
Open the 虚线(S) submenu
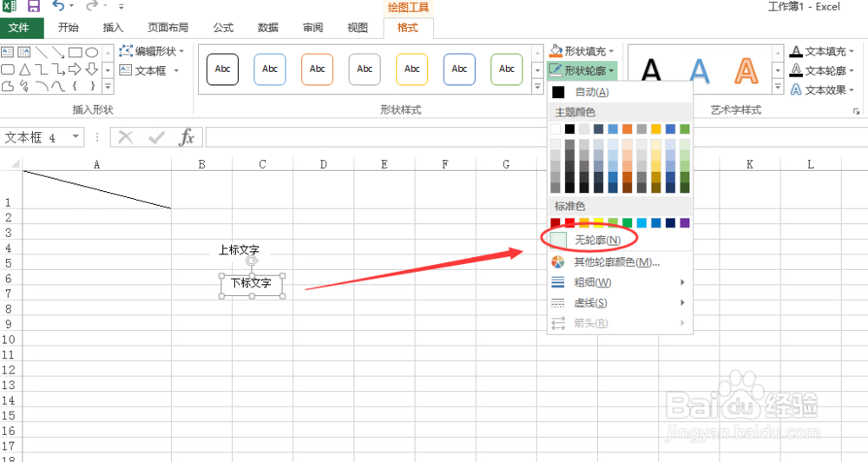coord(619,303)
